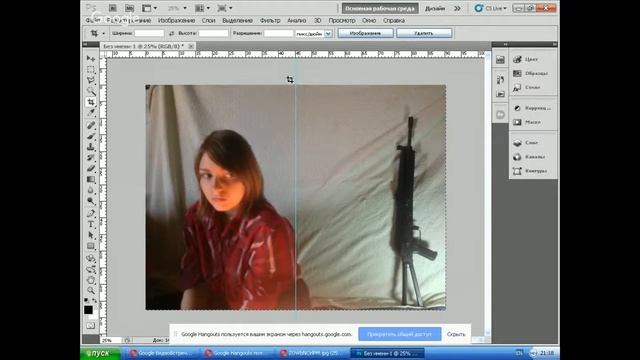Screen dimensions: 640x360
Task: Launch Mini Bridge from application bar
Action: click(x=129, y=8)
